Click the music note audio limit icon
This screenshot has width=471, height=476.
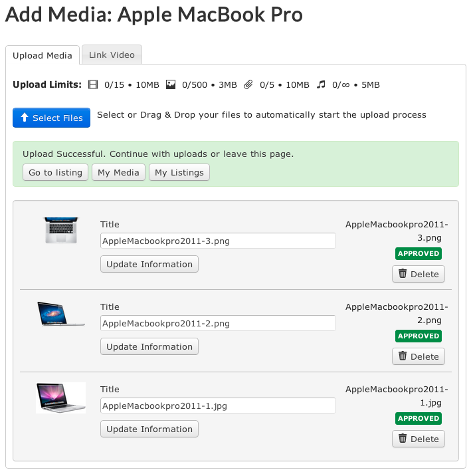tap(322, 84)
